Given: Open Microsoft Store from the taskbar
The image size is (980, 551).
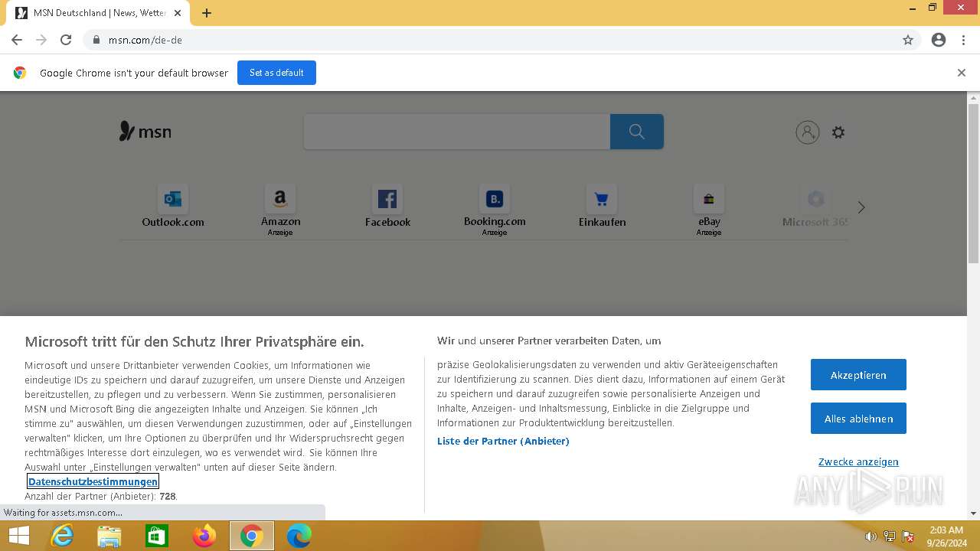Looking at the screenshot, I should click(x=157, y=536).
